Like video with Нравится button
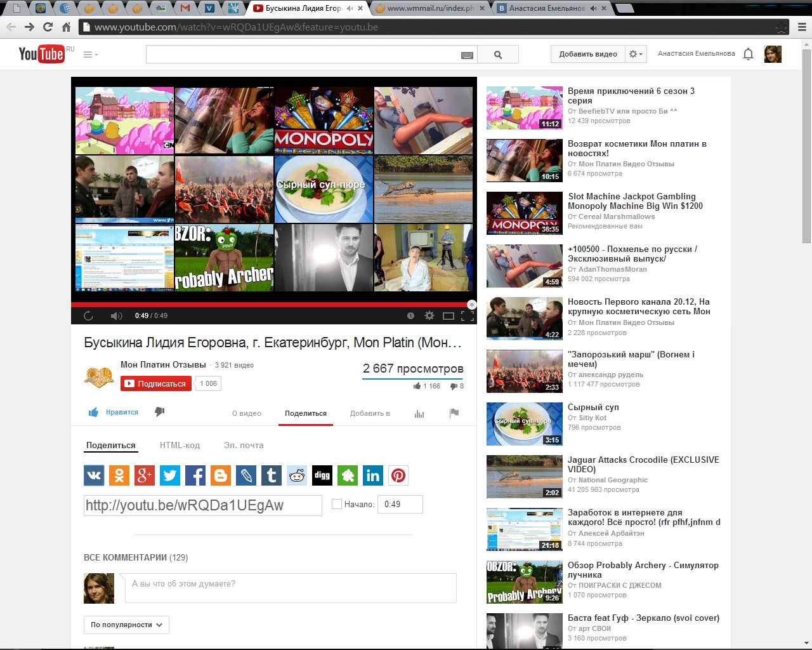The height and width of the screenshot is (650, 812). tap(114, 412)
